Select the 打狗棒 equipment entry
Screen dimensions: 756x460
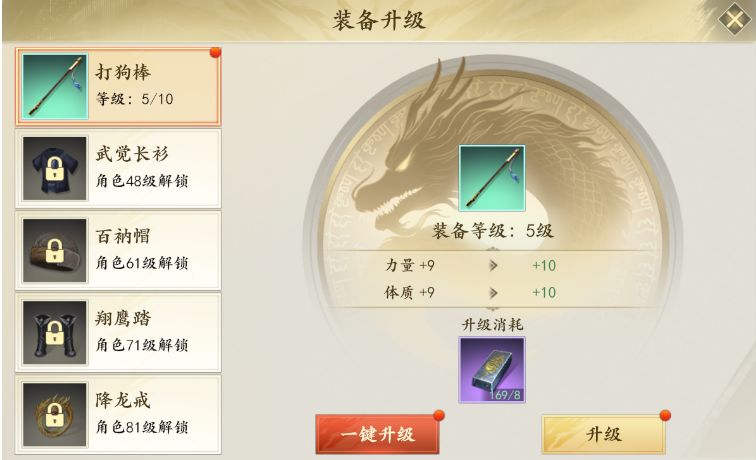point(118,86)
